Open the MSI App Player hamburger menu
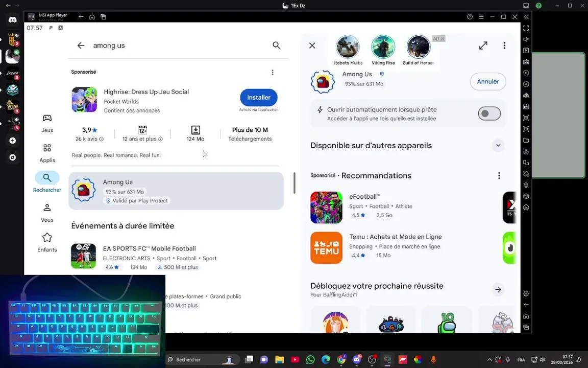The image size is (588, 368). click(x=481, y=17)
